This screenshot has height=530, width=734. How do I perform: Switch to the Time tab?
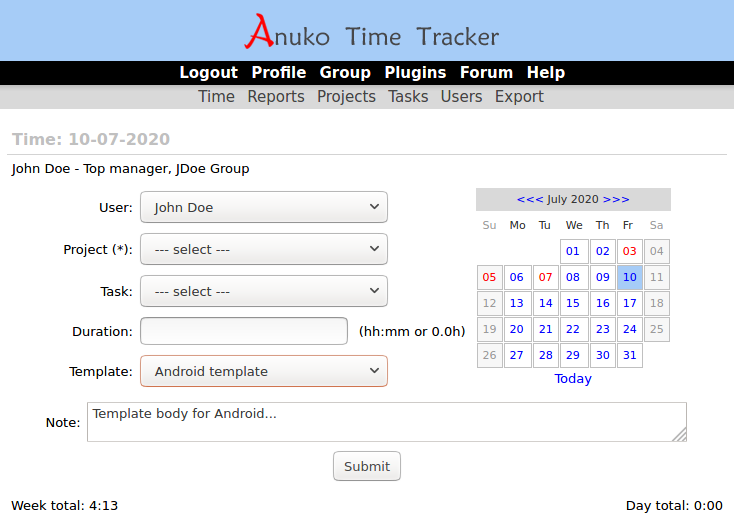(x=216, y=96)
